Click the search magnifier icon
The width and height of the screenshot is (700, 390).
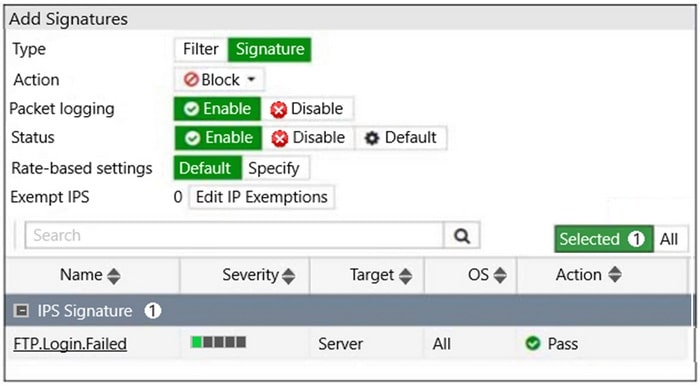click(462, 235)
